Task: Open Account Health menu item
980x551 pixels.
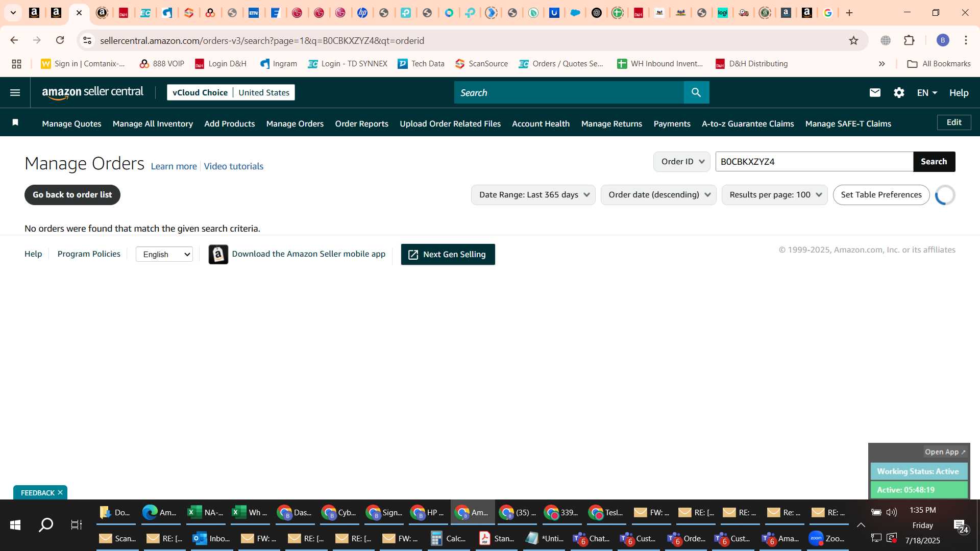Action: 541,123
